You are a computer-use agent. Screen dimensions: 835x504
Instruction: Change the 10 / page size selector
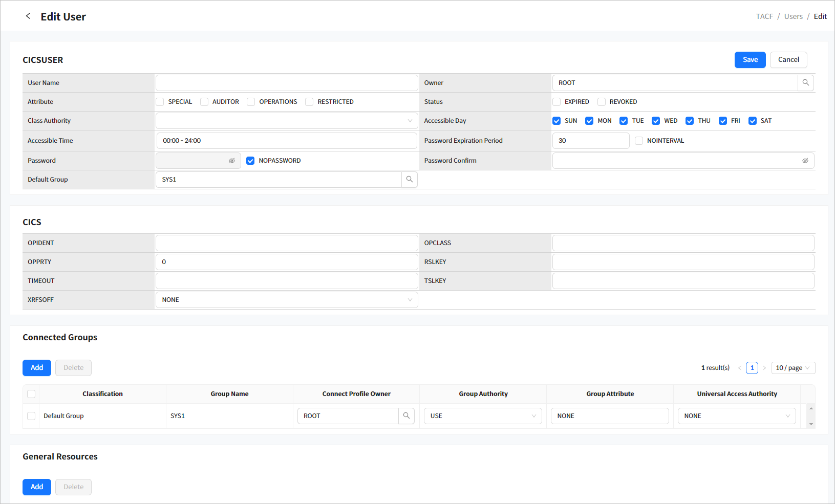pyautogui.click(x=792, y=368)
